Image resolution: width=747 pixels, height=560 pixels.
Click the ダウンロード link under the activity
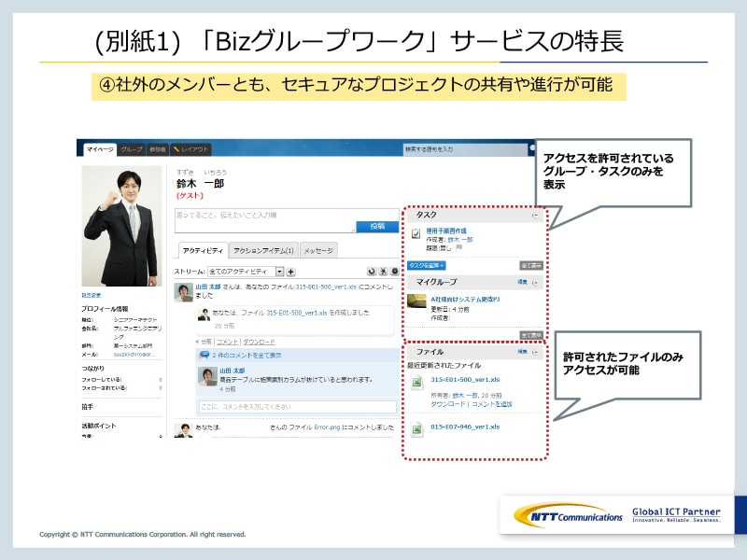[259, 342]
